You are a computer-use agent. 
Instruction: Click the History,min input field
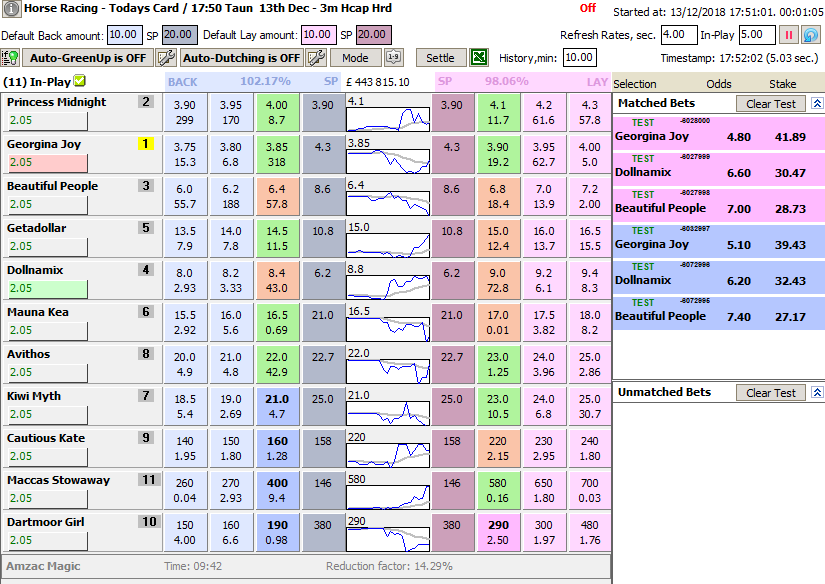pos(579,58)
